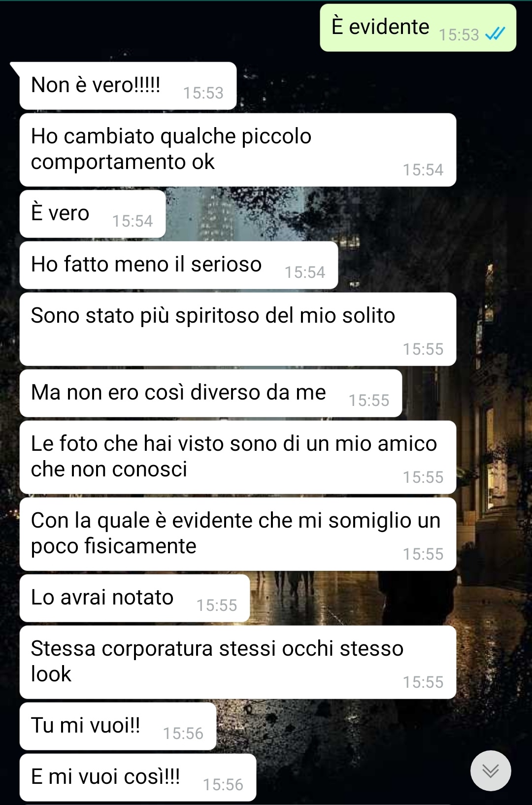Select the 'Stessa corporatura stessi occhi stesso look' message
The height and width of the screenshot is (805, 532).
point(238,662)
